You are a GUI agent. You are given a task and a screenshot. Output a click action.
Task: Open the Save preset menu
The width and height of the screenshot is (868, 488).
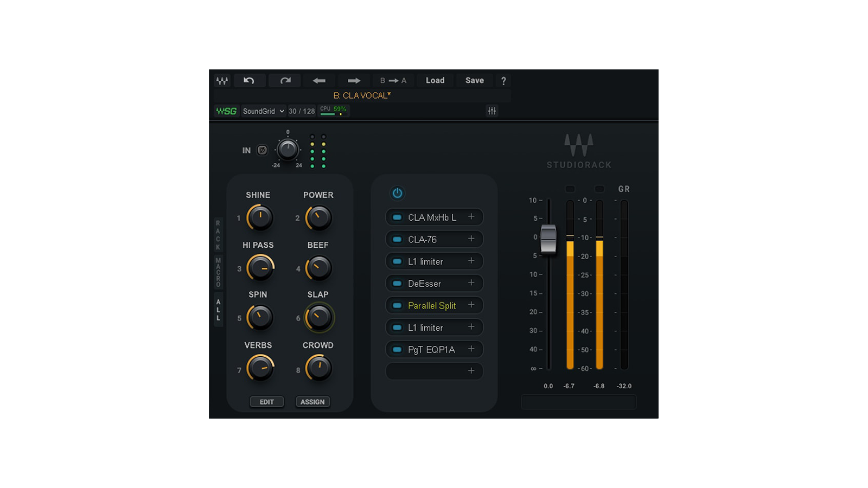475,80
